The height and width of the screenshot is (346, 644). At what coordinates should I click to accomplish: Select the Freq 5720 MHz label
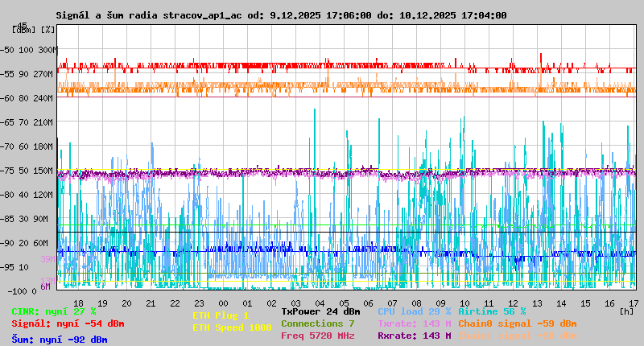coord(317,336)
